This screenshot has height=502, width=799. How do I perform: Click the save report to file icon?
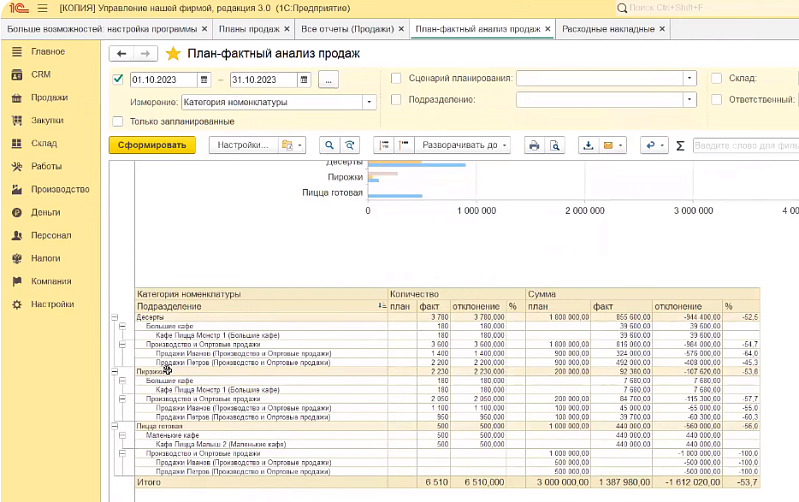(x=588, y=145)
